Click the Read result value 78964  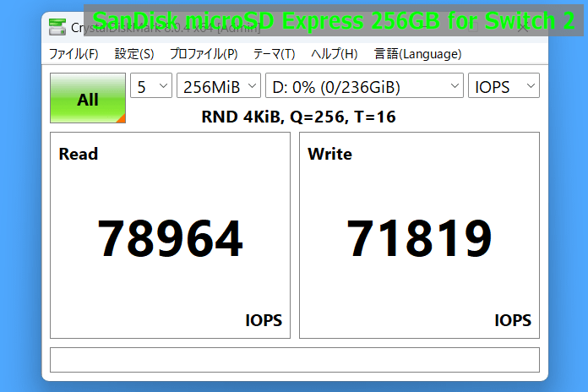tap(170, 238)
